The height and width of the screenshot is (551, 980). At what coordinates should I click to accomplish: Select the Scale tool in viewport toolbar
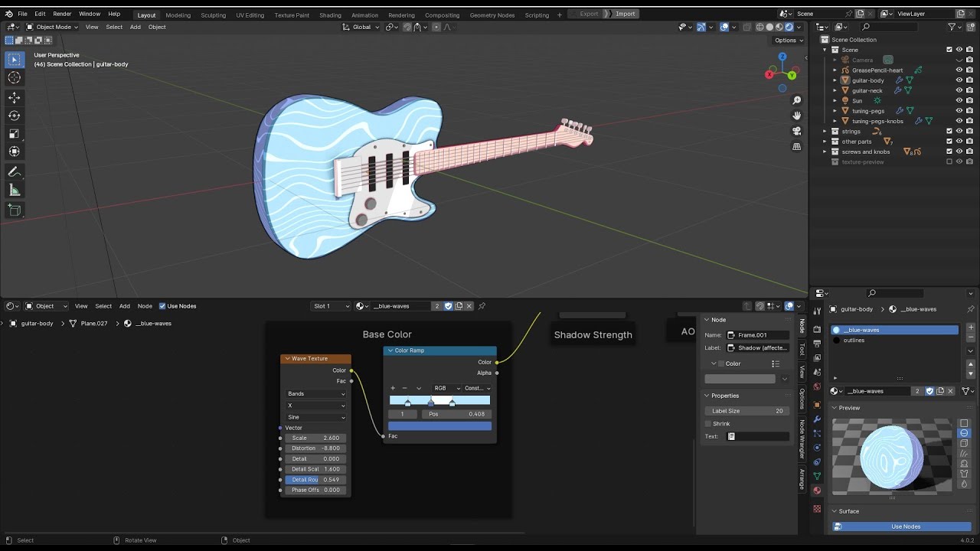14,134
